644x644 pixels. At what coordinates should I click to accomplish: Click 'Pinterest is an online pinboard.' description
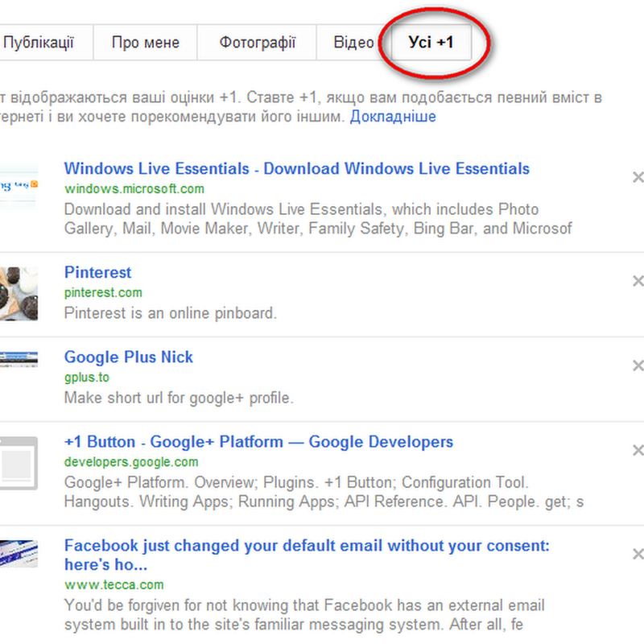[x=171, y=313]
